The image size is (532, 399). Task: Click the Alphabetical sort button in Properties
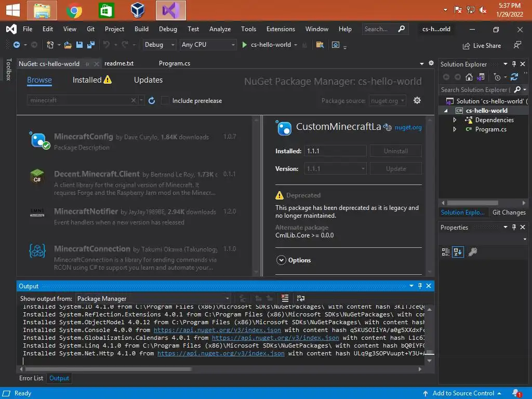458,252
